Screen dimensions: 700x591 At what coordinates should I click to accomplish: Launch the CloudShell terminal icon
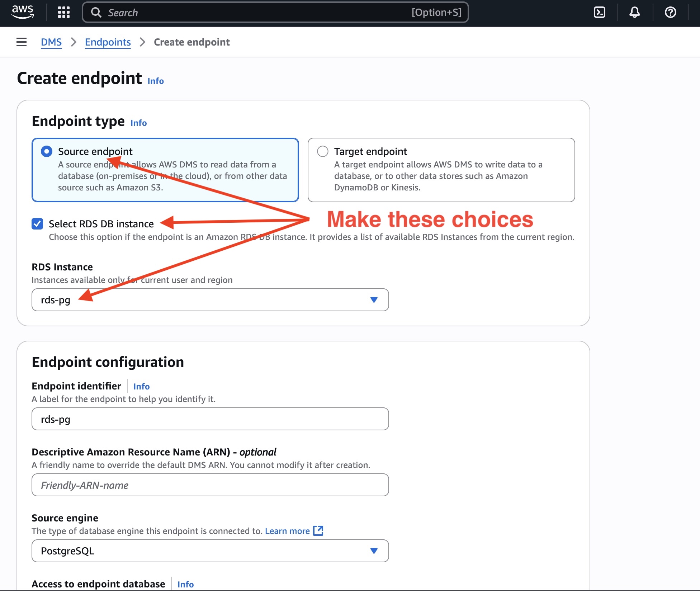tap(600, 12)
